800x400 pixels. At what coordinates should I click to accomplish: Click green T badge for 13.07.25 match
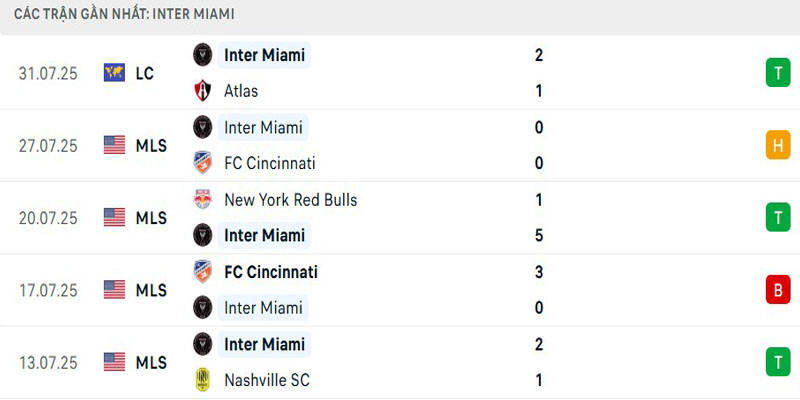tap(778, 361)
